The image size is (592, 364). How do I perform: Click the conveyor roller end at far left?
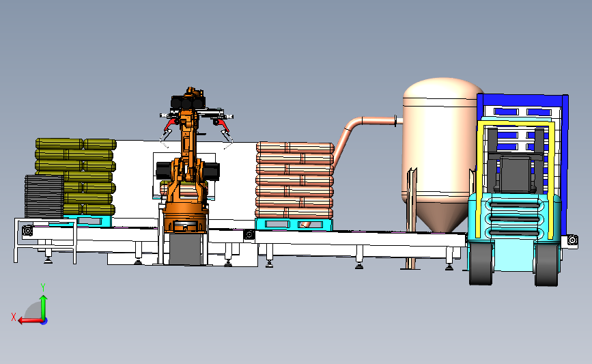[x=27, y=230]
